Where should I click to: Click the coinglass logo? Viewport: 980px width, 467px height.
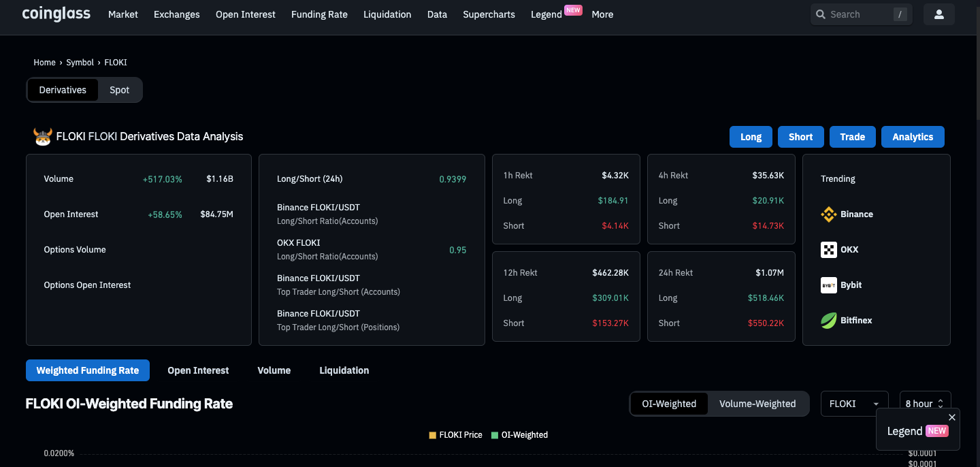pos(56,14)
